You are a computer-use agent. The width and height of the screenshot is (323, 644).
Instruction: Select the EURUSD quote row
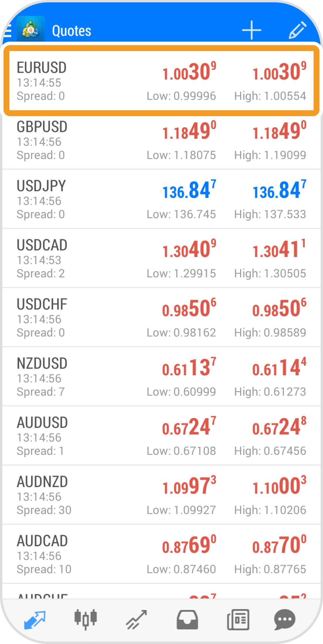pyautogui.click(x=161, y=81)
